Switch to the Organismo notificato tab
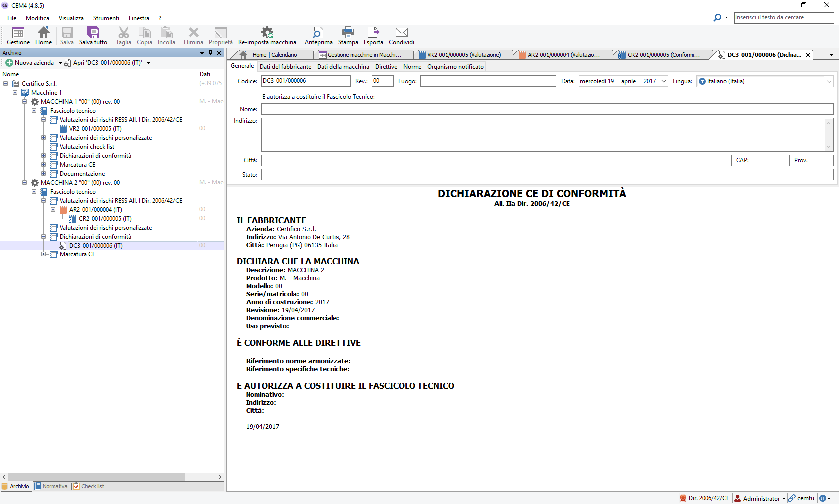The width and height of the screenshot is (839, 504). coord(455,67)
